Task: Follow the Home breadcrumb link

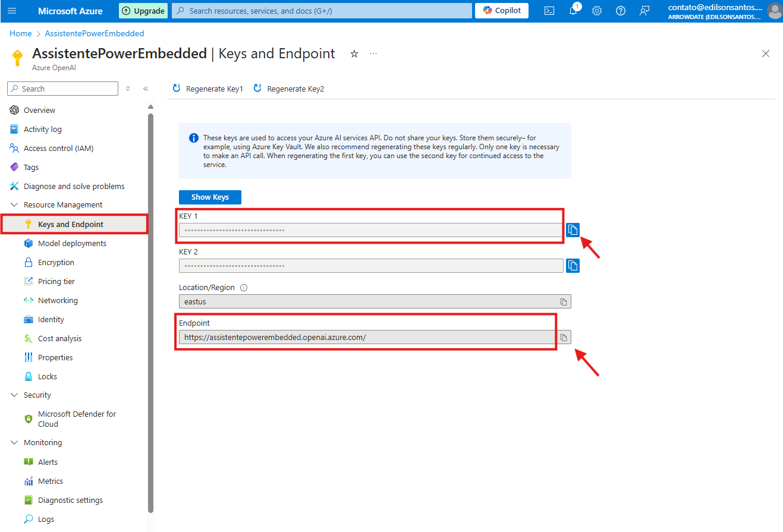Action: click(x=21, y=33)
